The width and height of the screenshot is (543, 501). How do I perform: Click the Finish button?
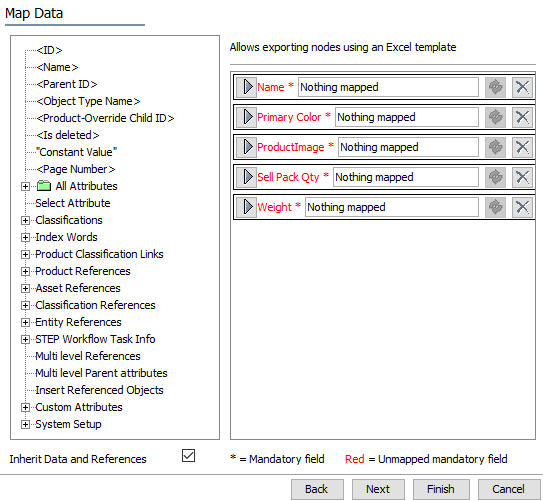click(441, 489)
